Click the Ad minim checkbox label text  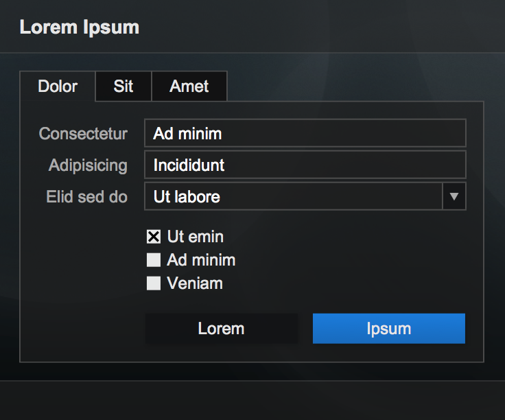coord(201,260)
